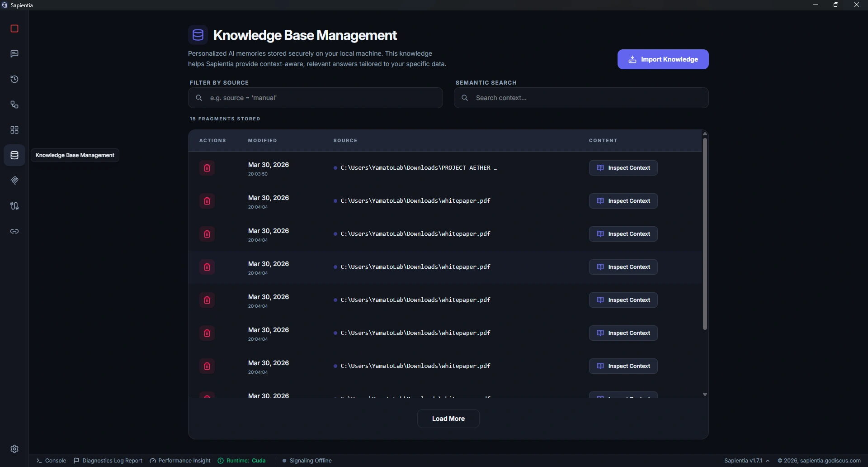Click the Import Knowledge button
Image resolution: width=868 pixels, height=467 pixels.
point(663,59)
